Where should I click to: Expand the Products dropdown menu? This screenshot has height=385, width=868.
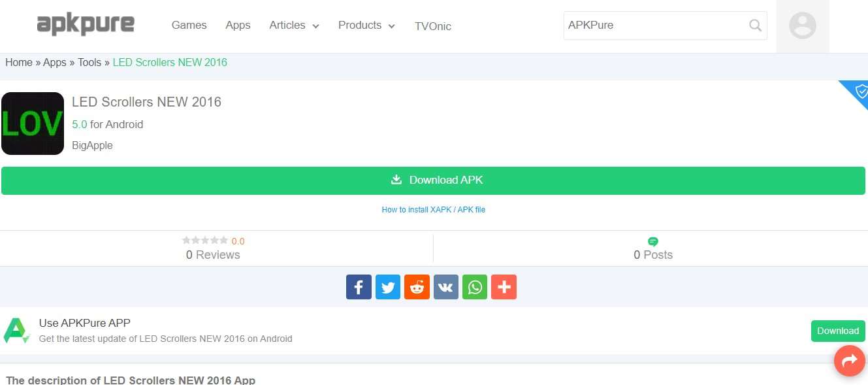[366, 25]
